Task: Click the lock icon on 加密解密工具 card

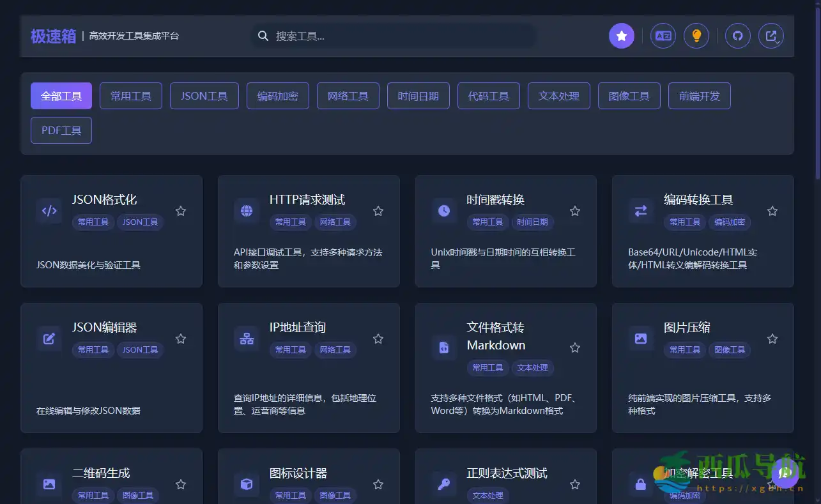Action: [x=640, y=485]
